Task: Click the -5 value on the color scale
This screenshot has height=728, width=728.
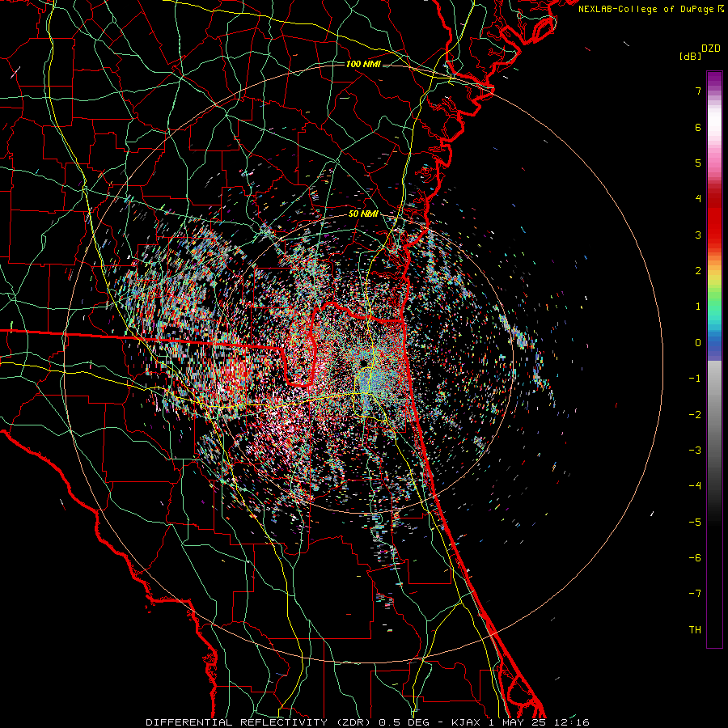Action: pos(695,523)
